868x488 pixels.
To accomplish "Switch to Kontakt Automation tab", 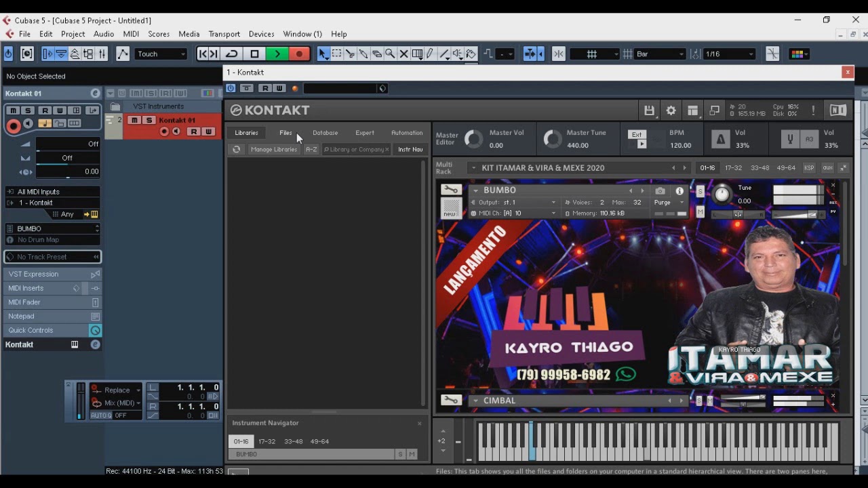I will (407, 133).
